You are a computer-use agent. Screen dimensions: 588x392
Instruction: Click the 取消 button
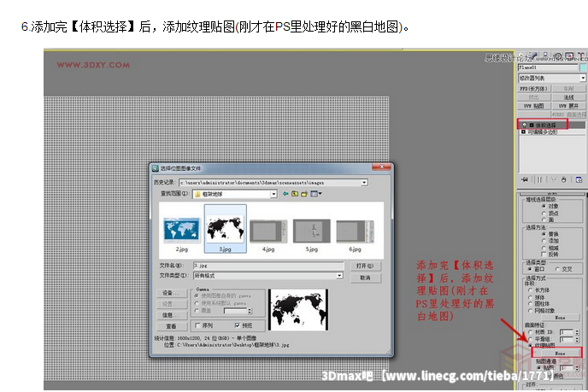366,278
